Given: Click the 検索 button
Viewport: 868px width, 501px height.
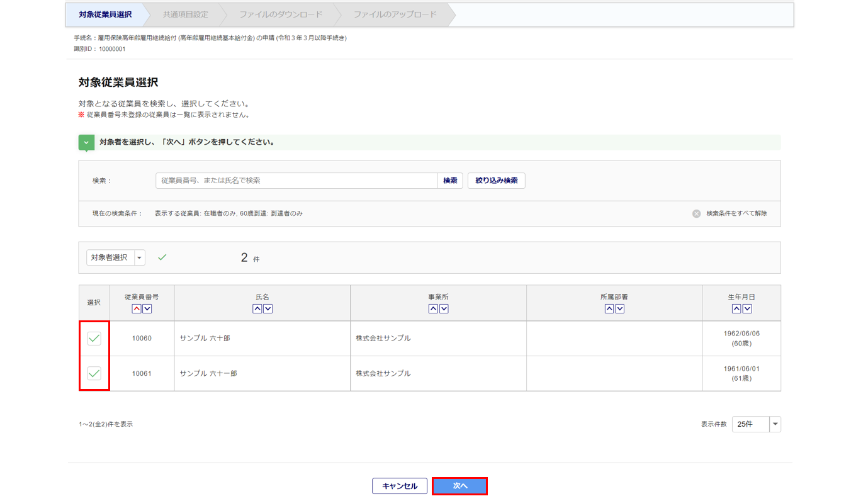Looking at the screenshot, I should tap(450, 181).
